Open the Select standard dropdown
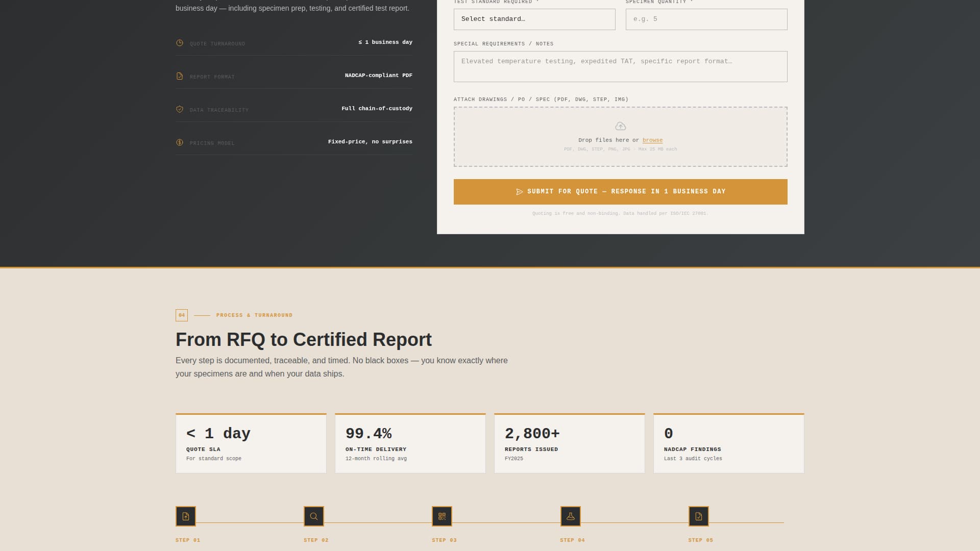Image resolution: width=980 pixels, height=551 pixels. (x=534, y=19)
